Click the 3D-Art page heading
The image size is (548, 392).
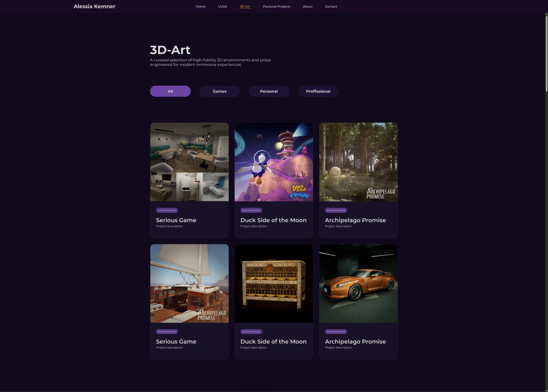tap(170, 50)
